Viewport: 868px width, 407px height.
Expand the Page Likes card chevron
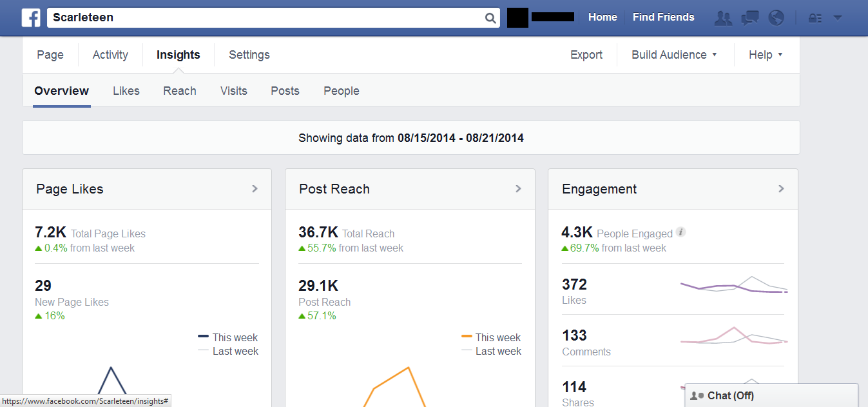click(255, 189)
